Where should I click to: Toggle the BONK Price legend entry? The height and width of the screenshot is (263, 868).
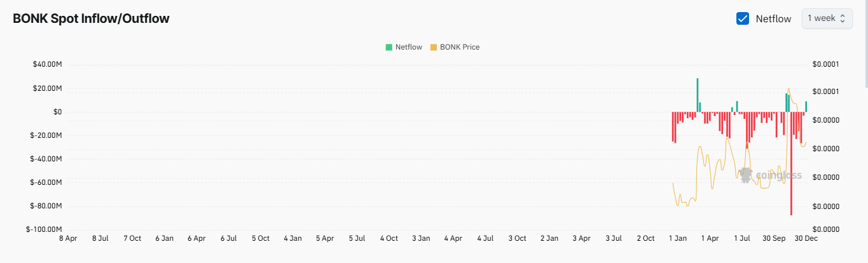[x=459, y=47]
